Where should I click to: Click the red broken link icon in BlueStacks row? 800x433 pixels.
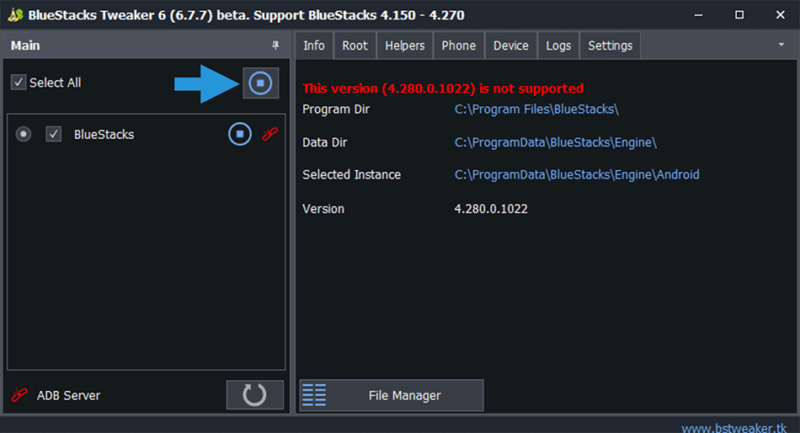click(x=270, y=134)
